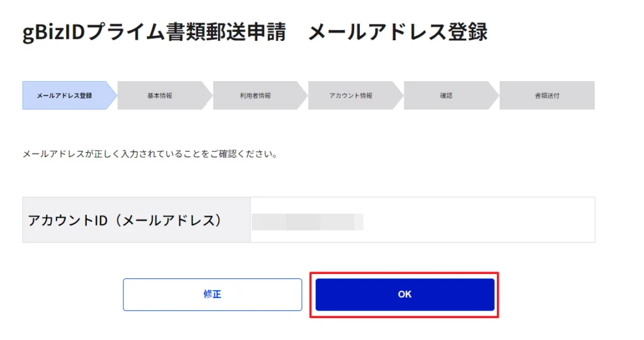Click the 修正 button
This screenshot has width=644, height=340.
[212, 294]
